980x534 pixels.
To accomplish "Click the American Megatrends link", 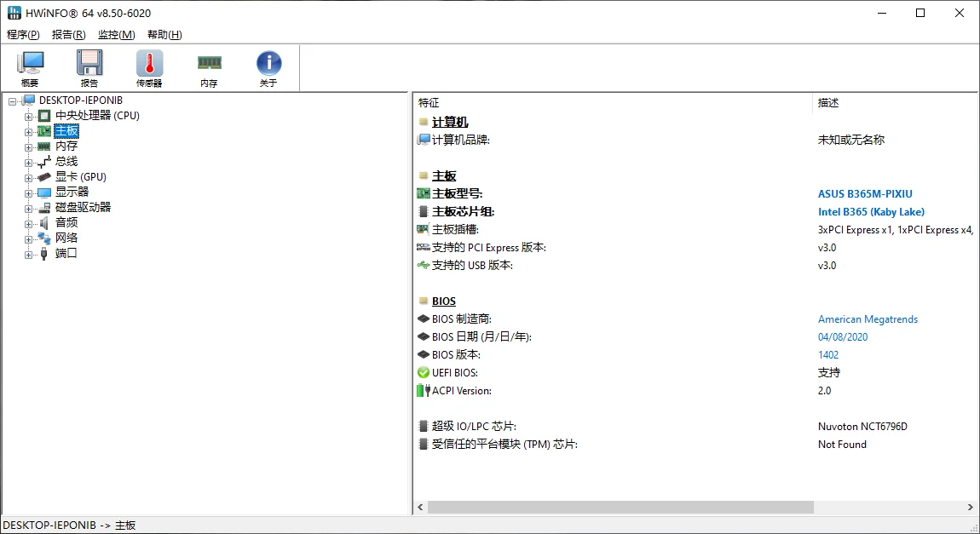I will pos(868,319).
